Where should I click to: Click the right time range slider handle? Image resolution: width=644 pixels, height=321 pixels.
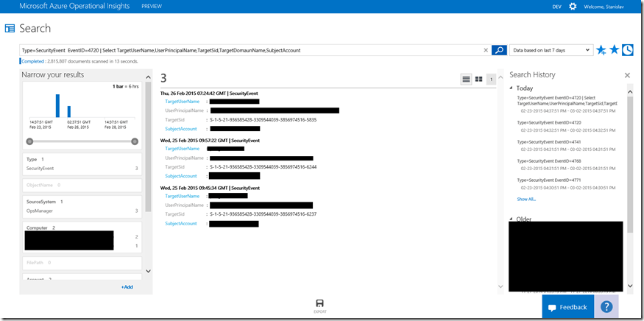click(x=135, y=141)
